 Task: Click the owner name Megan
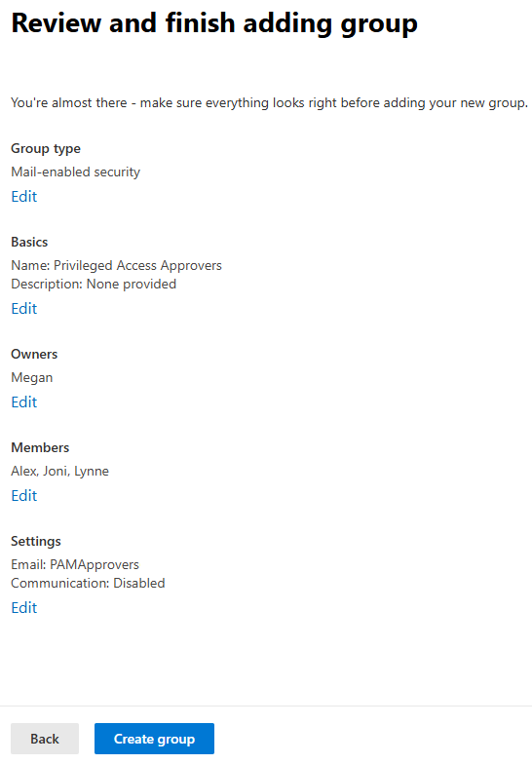tap(31, 378)
